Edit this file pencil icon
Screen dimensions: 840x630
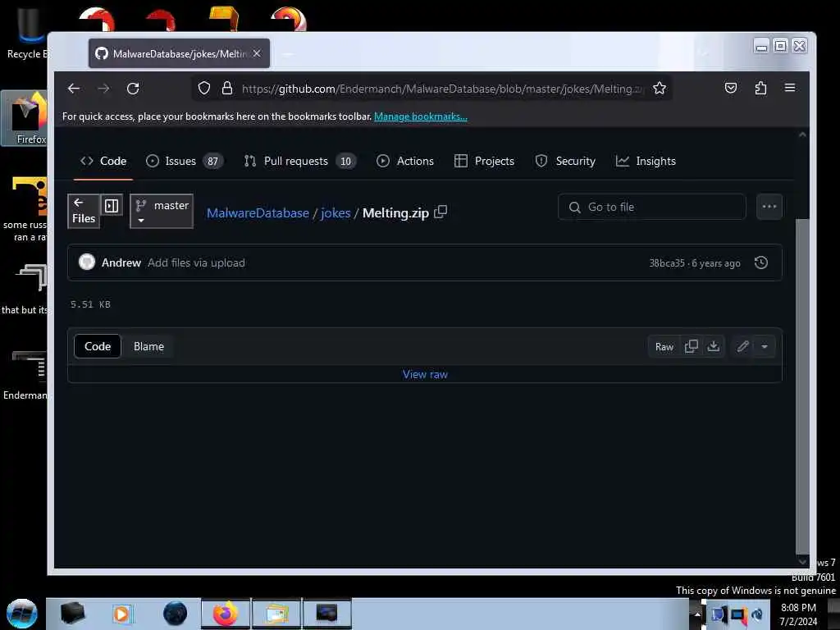(742, 347)
